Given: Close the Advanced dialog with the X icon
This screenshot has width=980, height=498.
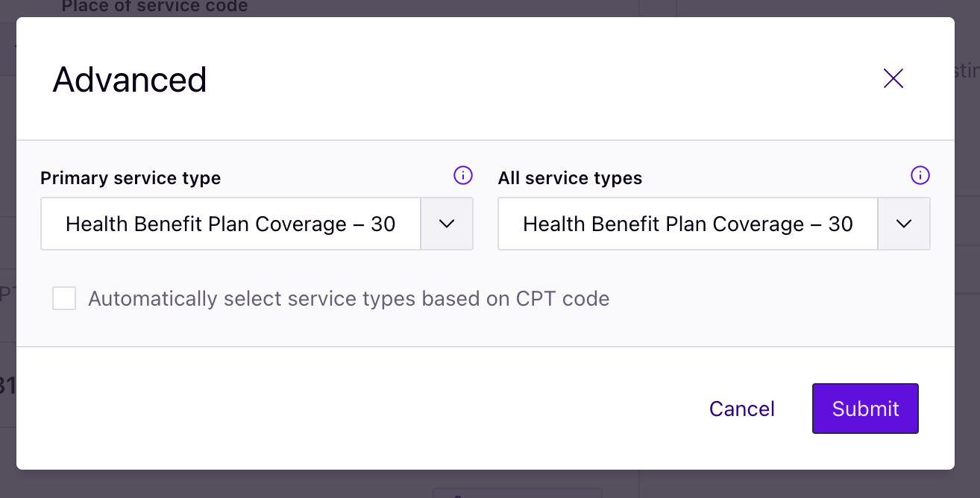Looking at the screenshot, I should (x=893, y=78).
